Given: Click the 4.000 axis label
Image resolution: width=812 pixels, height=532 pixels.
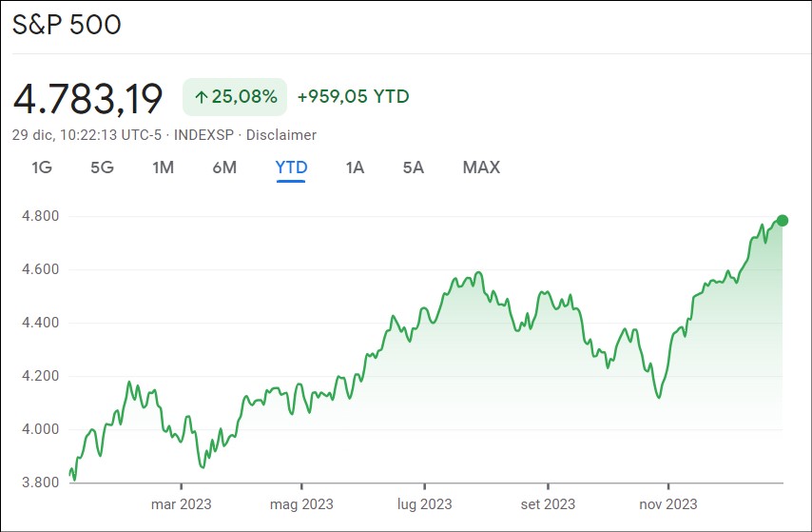Looking at the screenshot, I should [40, 429].
